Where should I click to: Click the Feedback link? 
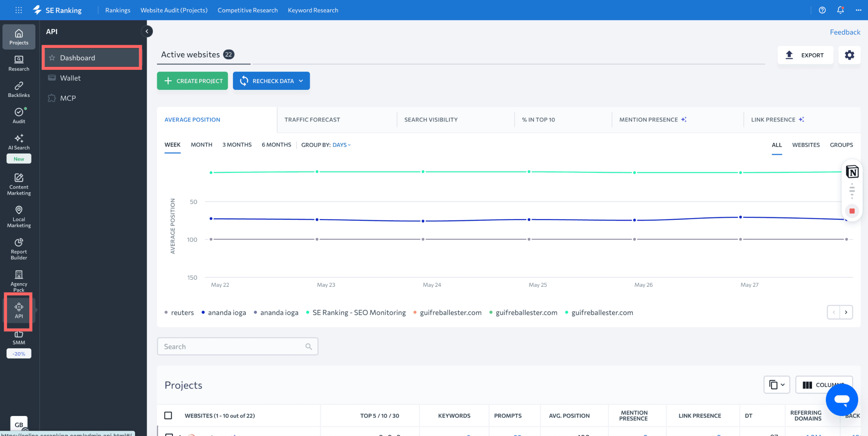tap(845, 32)
